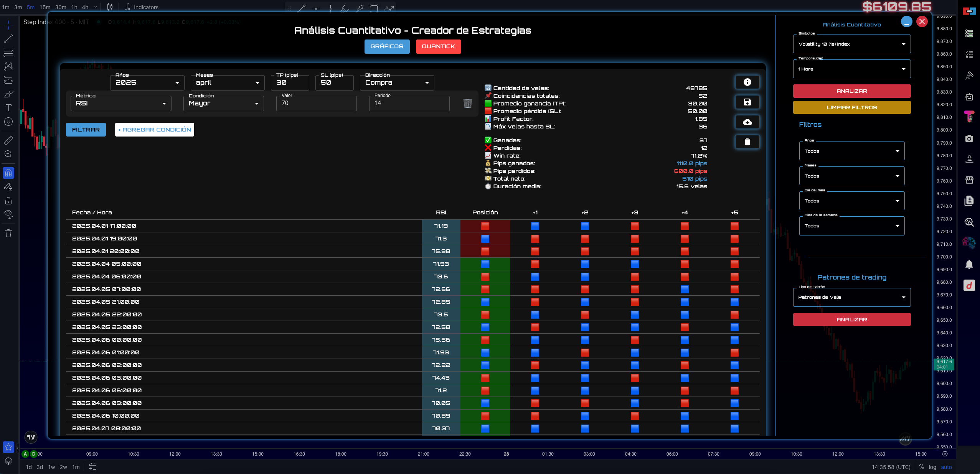Open the emoji/icons tool in the left toolbar
Screen dimensions: 980x474
click(x=8, y=122)
